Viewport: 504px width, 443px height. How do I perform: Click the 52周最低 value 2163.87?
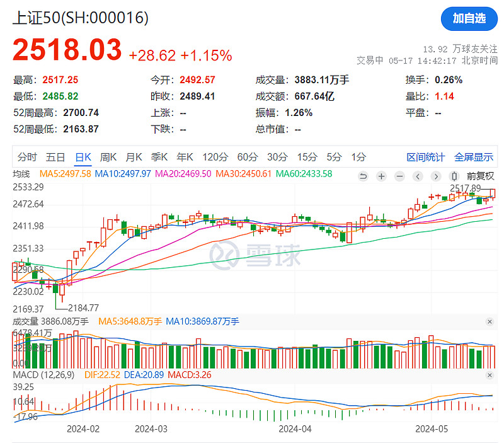[81, 129]
